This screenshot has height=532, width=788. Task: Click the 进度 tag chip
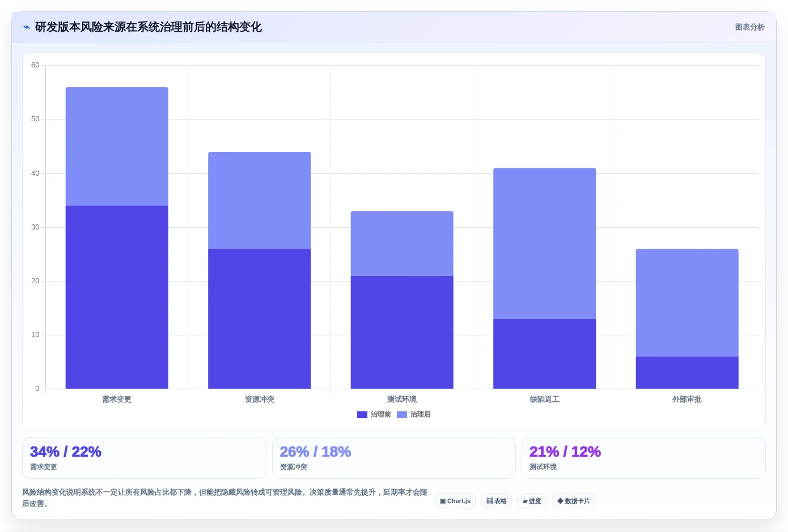532,501
